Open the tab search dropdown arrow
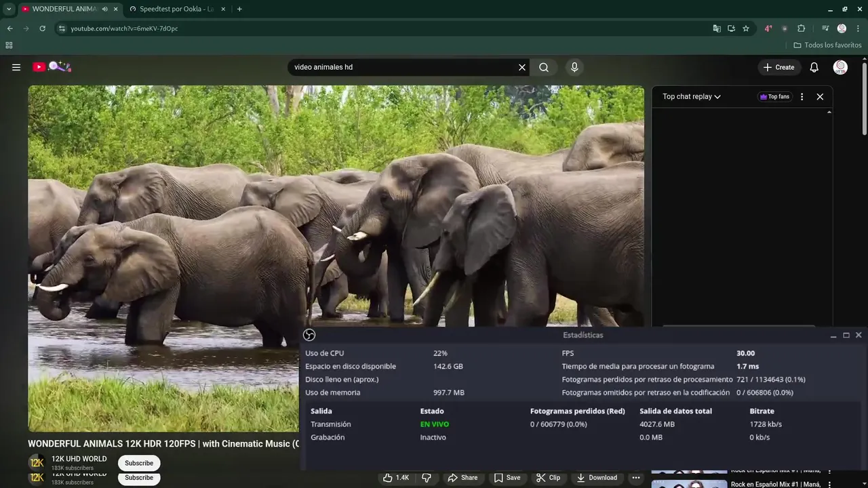The width and height of the screenshot is (868, 488). [x=9, y=9]
